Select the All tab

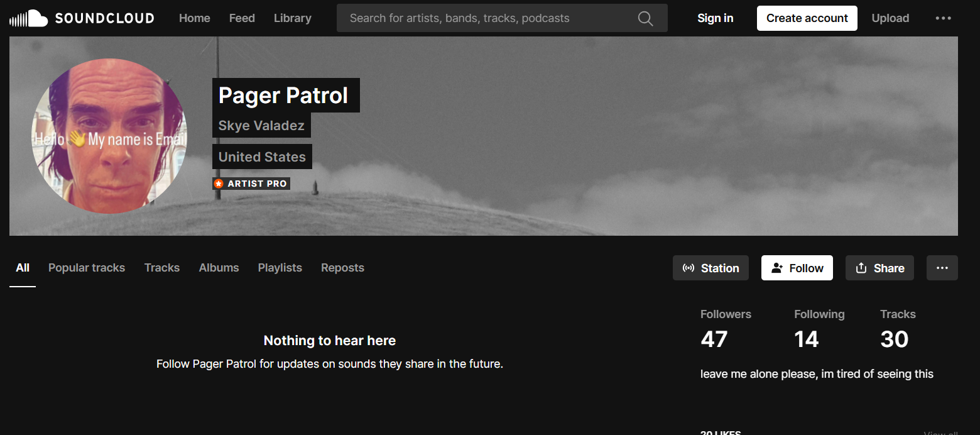23,268
